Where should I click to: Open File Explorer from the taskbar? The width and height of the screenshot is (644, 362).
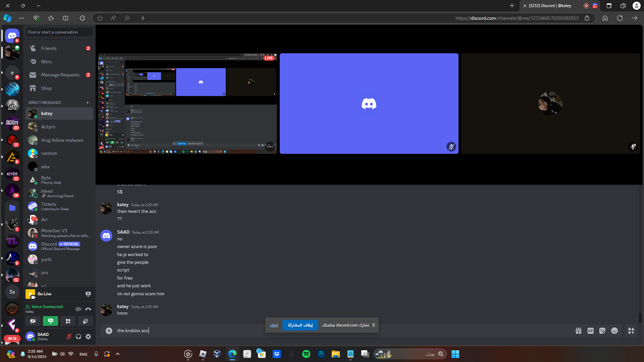point(336,354)
